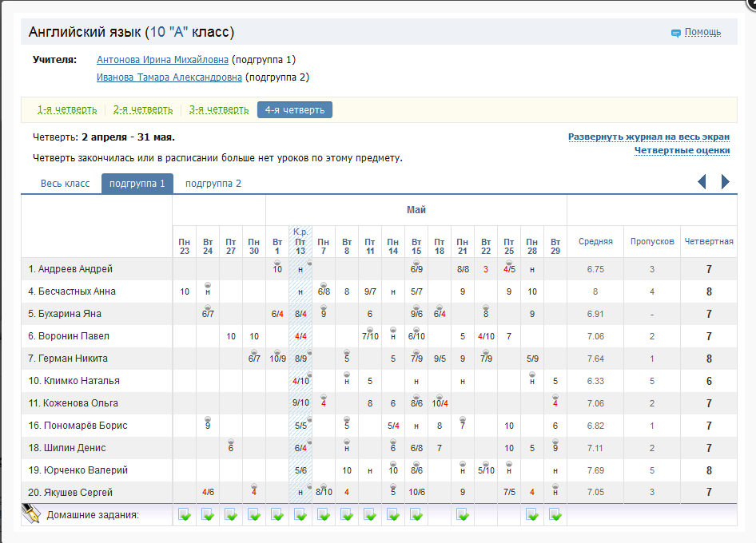Go to previous dates with left arrow
This screenshot has height=543, width=756.
(x=702, y=181)
